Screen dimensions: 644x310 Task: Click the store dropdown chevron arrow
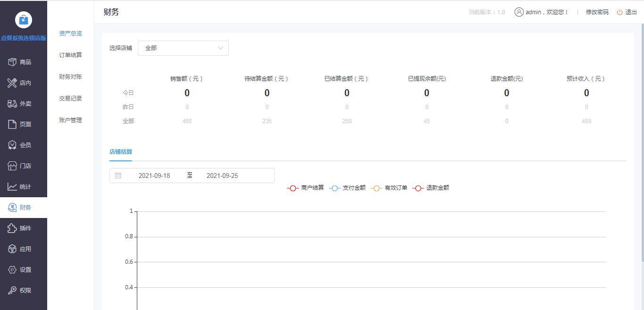coord(220,48)
